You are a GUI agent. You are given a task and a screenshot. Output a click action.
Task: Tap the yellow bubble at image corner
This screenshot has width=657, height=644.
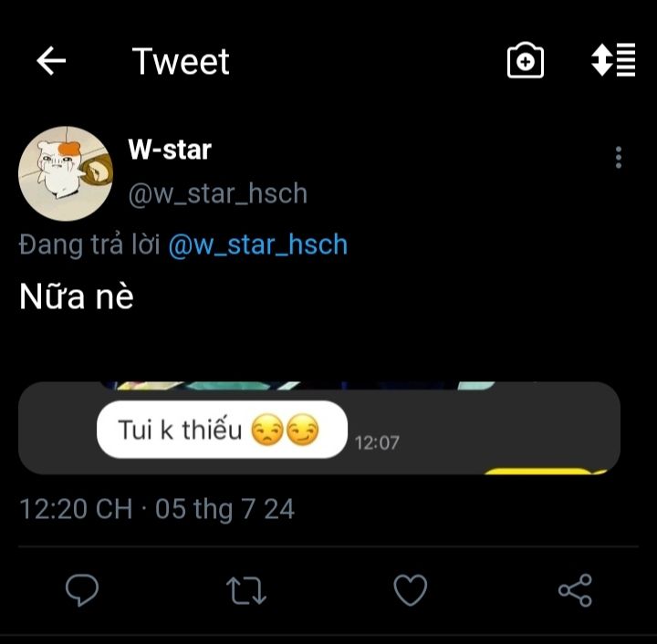click(x=540, y=471)
